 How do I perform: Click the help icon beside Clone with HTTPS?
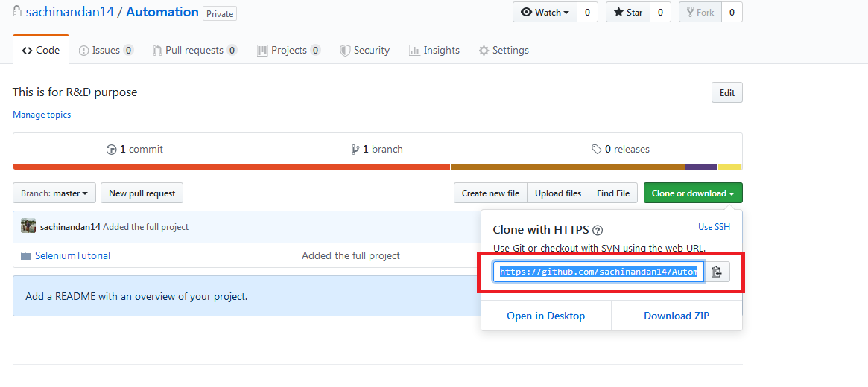coord(598,231)
